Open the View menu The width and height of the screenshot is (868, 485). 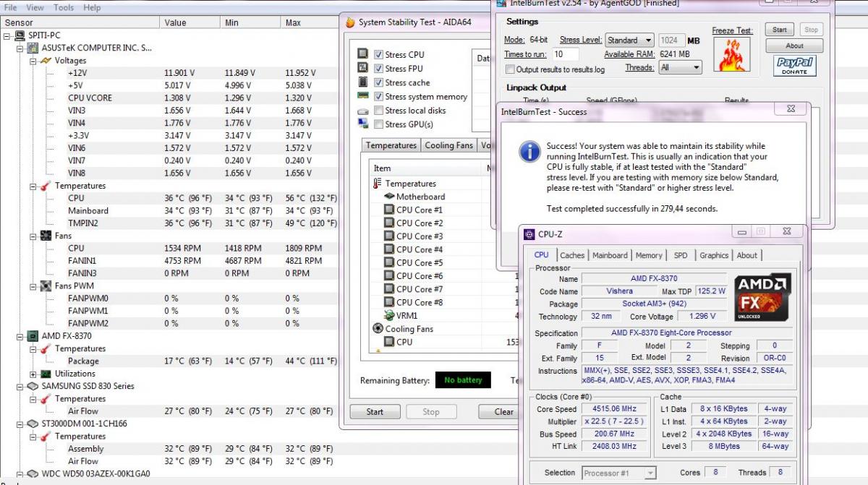click(35, 7)
